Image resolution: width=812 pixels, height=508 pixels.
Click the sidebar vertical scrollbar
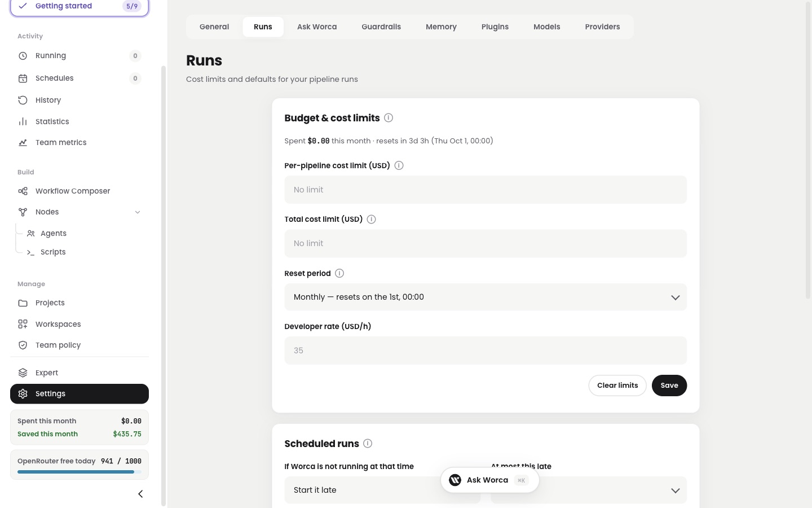(164, 286)
